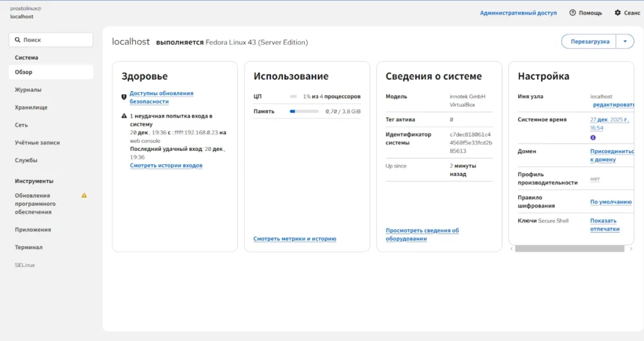This screenshot has width=644, height=341.
Task: Open Журналы in the sidebar
Action: pos(51,89)
